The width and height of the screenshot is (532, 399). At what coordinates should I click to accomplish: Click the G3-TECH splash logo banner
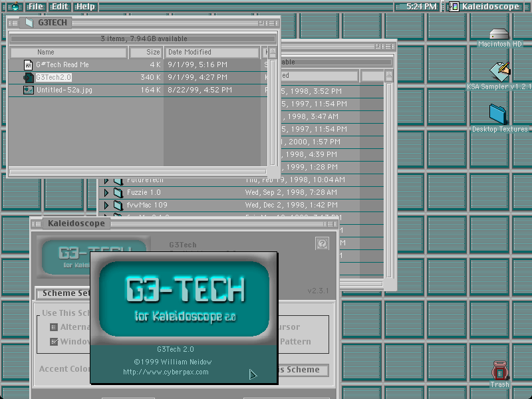(x=184, y=299)
